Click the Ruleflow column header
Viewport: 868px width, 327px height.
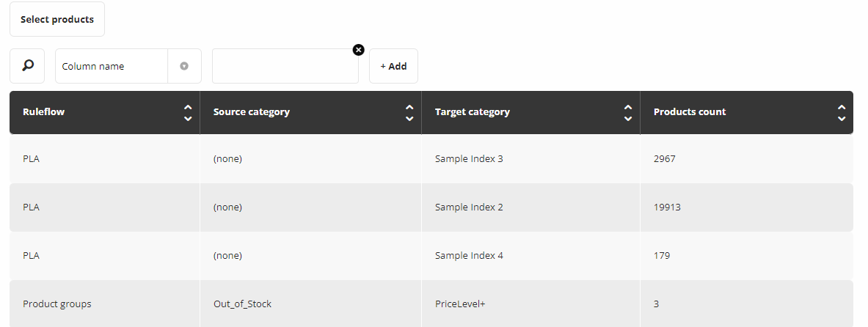click(x=105, y=112)
